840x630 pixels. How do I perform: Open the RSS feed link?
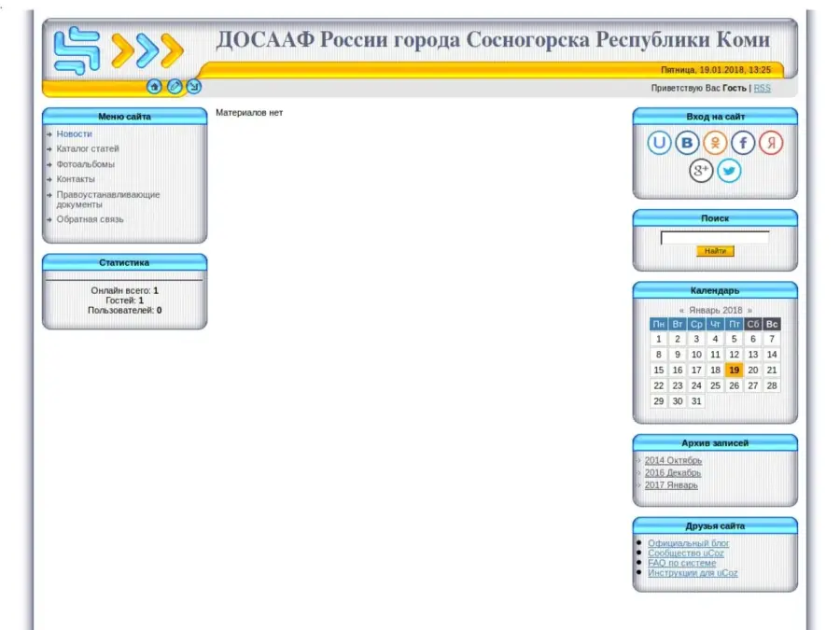click(x=763, y=88)
